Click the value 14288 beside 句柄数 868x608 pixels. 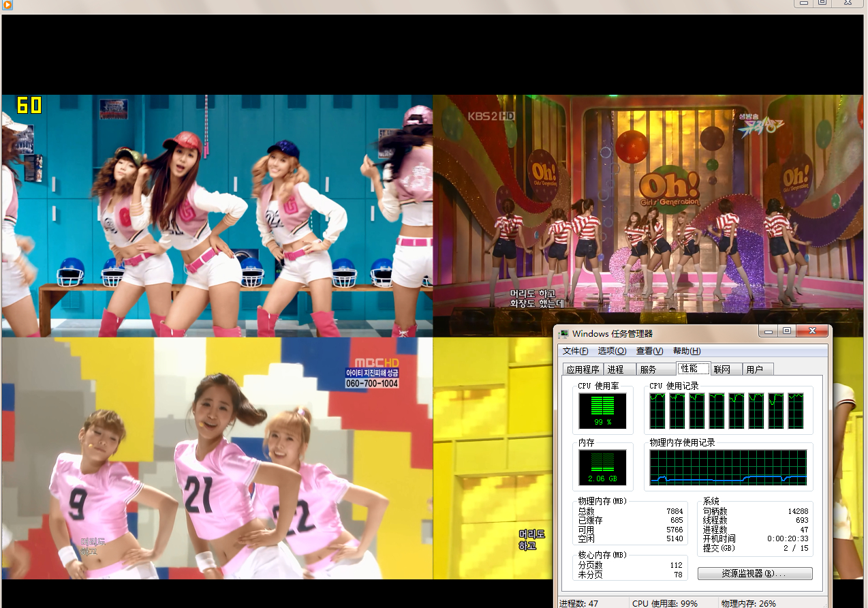(x=798, y=511)
